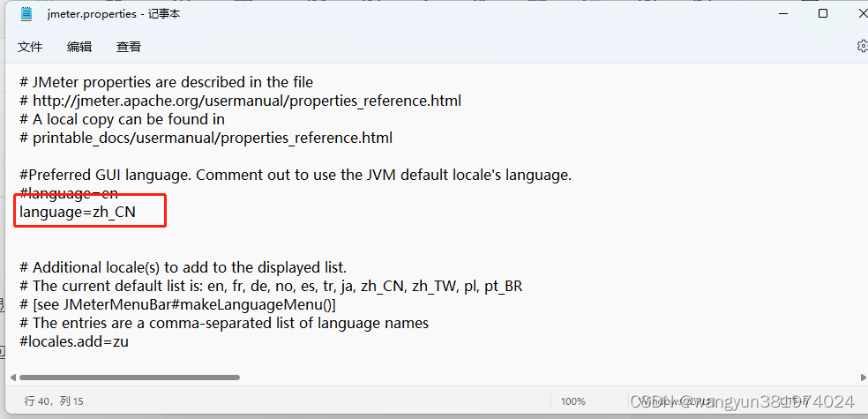Image resolution: width=868 pixels, height=419 pixels.
Task: Click the right scroll arrow
Action: click(x=863, y=378)
